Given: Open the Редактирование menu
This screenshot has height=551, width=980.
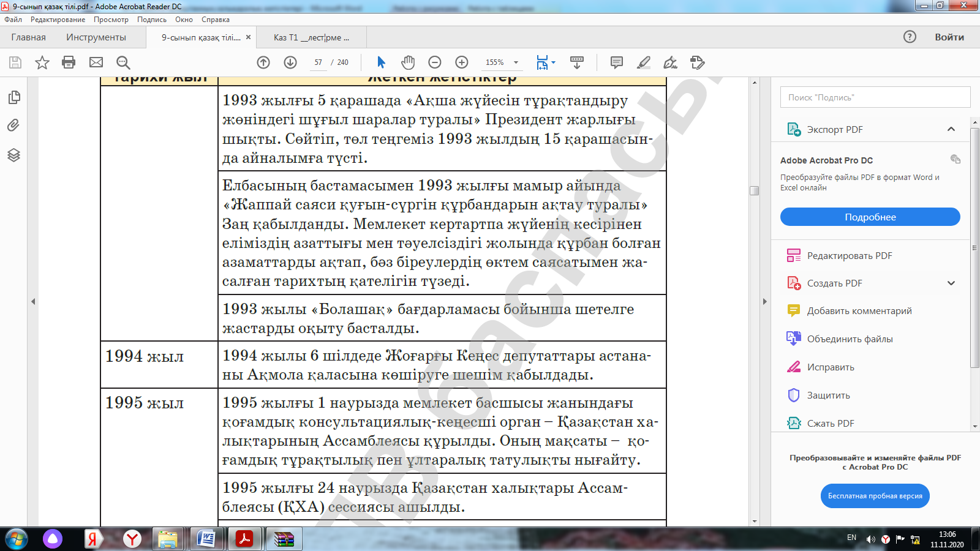Looking at the screenshot, I should (58, 20).
